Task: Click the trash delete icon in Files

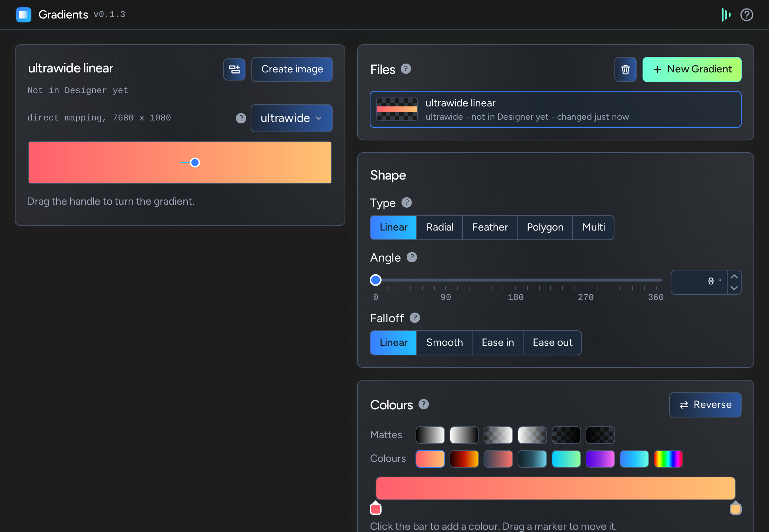Action: click(626, 69)
